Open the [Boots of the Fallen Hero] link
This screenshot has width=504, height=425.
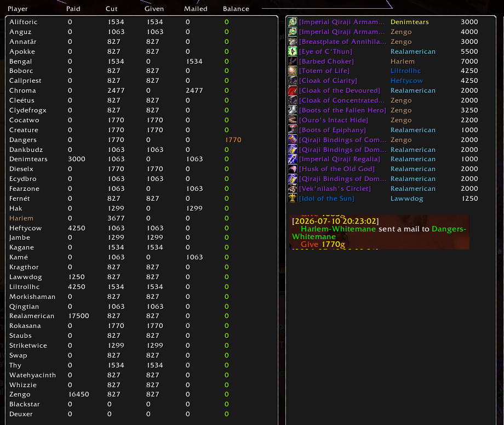click(x=342, y=110)
